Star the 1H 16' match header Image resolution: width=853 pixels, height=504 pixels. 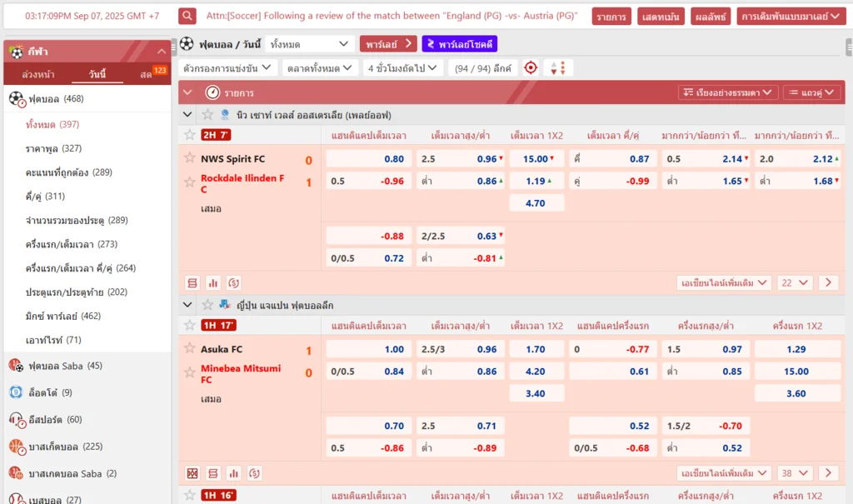(189, 495)
